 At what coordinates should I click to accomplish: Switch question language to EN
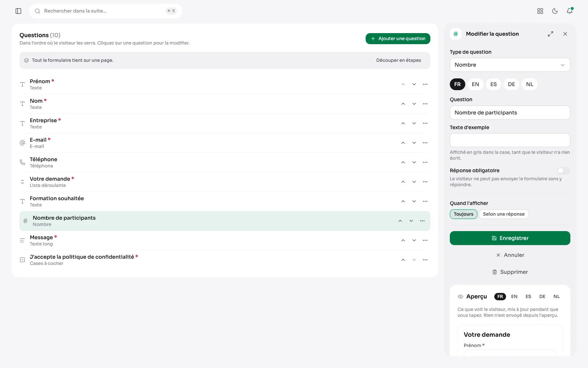tap(476, 84)
